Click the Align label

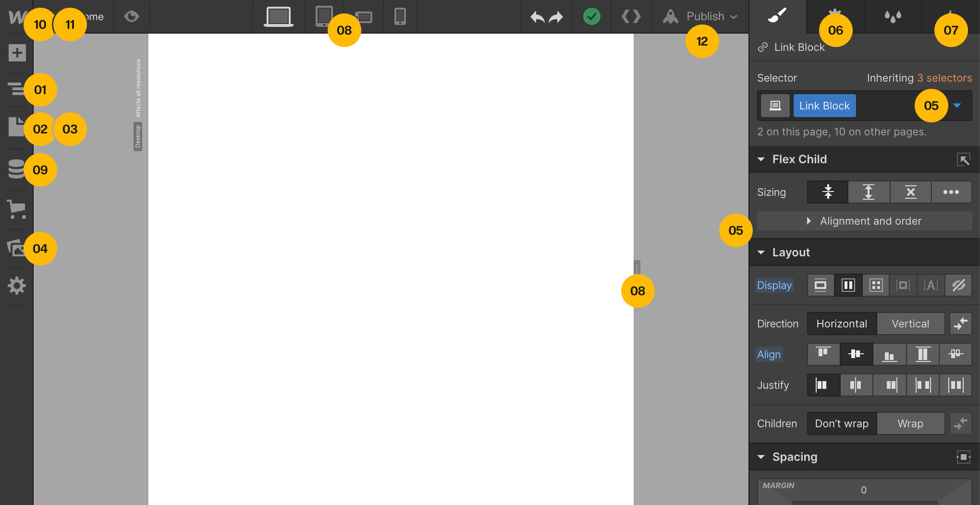pos(769,354)
